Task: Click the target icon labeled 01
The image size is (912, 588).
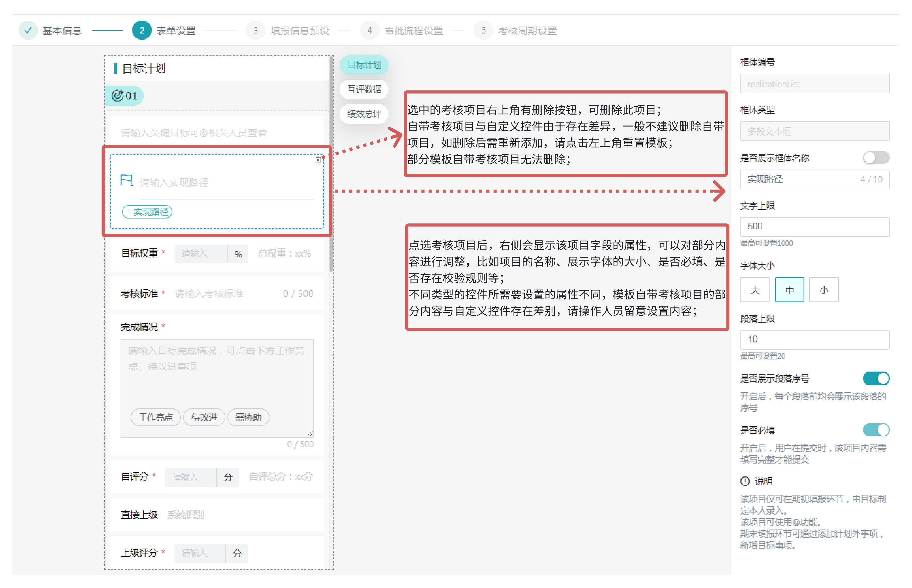Action: [x=117, y=95]
